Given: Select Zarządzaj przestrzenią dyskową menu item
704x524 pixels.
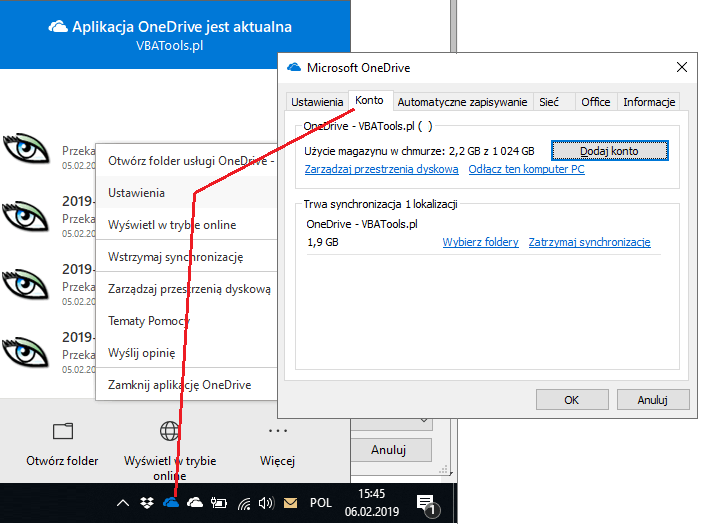Looking at the screenshot, I should point(187,289).
